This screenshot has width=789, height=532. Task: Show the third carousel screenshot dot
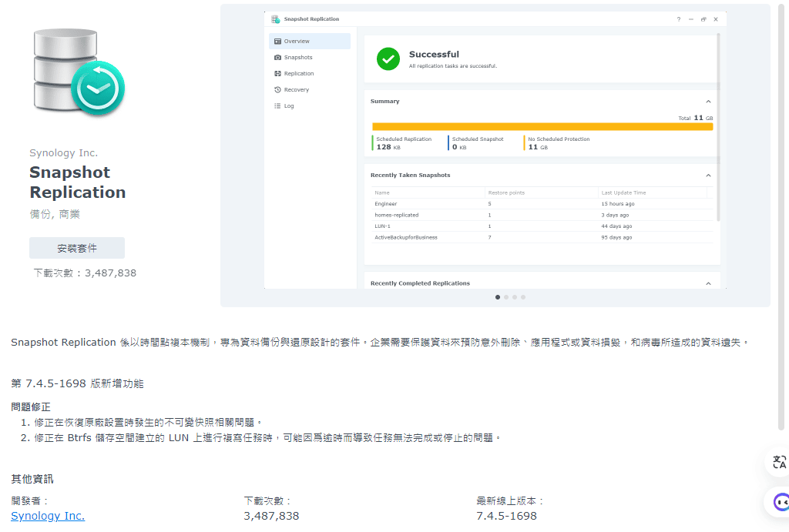coord(515,297)
